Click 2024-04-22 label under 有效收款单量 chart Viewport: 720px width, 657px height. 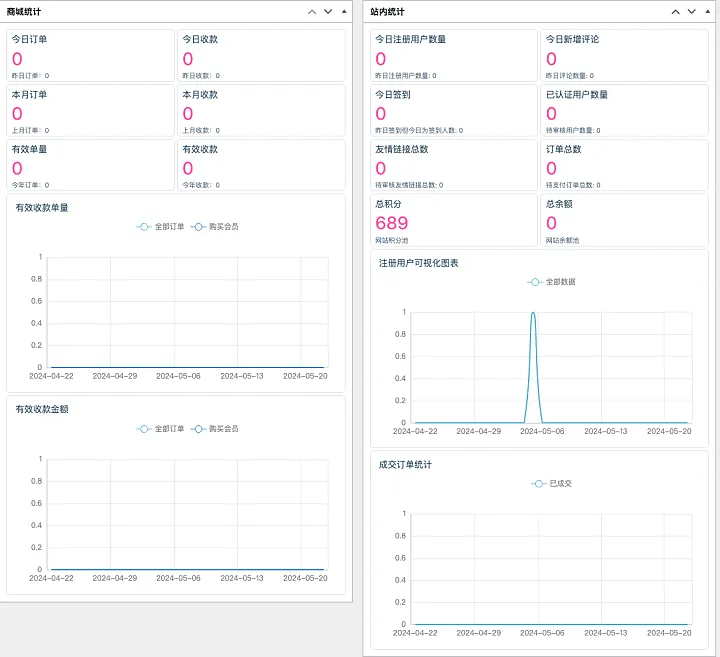[51, 376]
